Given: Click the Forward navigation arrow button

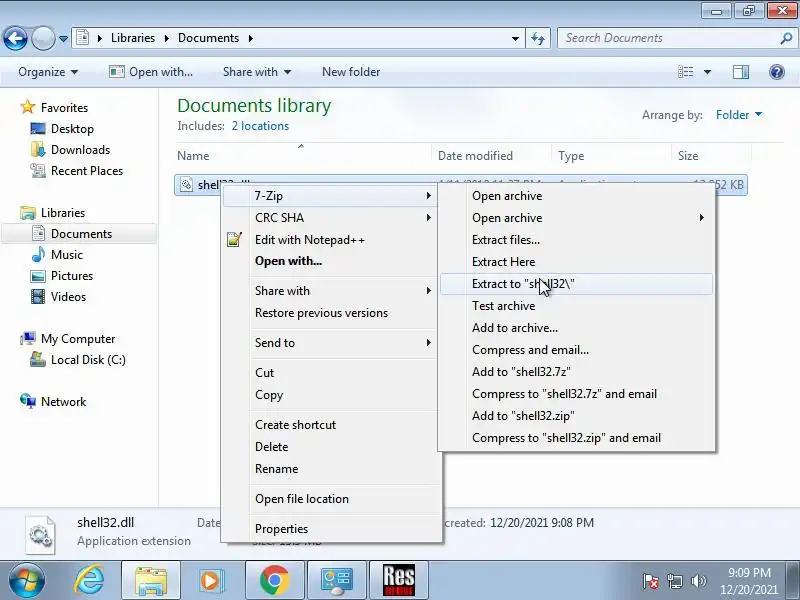Looking at the screenshot, I should (43, 38).
